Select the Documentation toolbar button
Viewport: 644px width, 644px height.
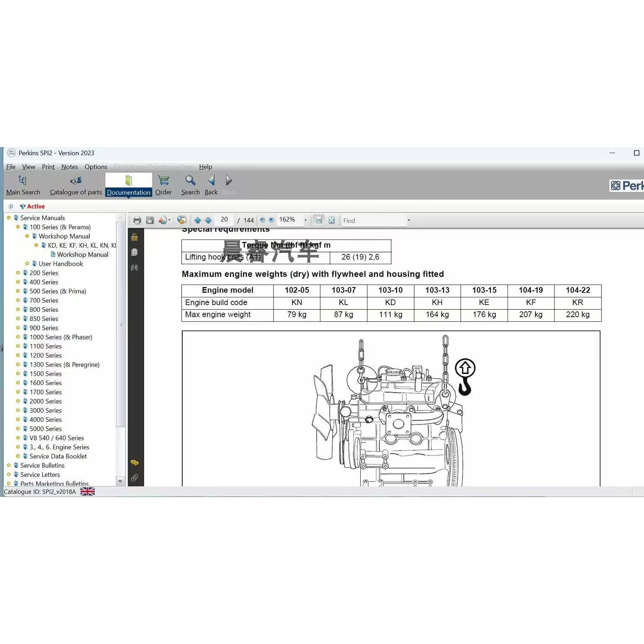[129, 185]
